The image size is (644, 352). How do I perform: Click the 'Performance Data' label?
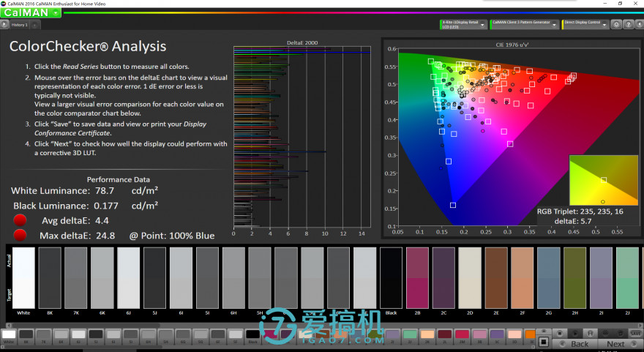point(119,179)
